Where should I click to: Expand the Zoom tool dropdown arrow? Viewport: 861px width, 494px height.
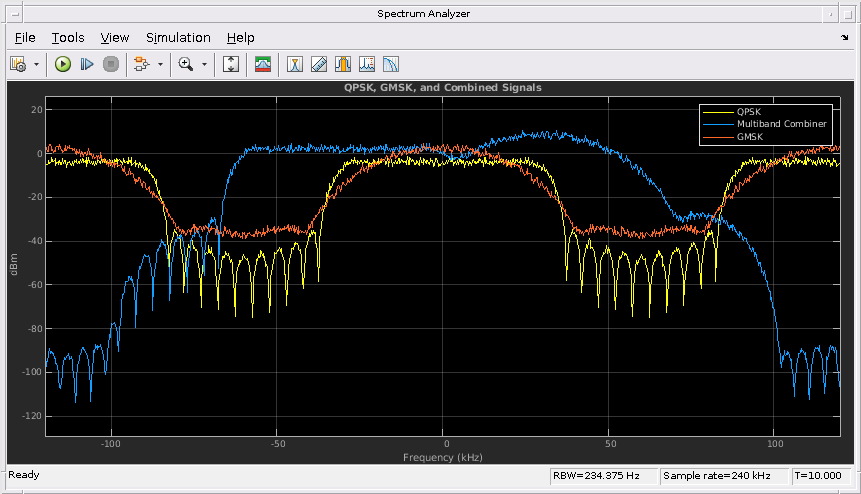204,64
